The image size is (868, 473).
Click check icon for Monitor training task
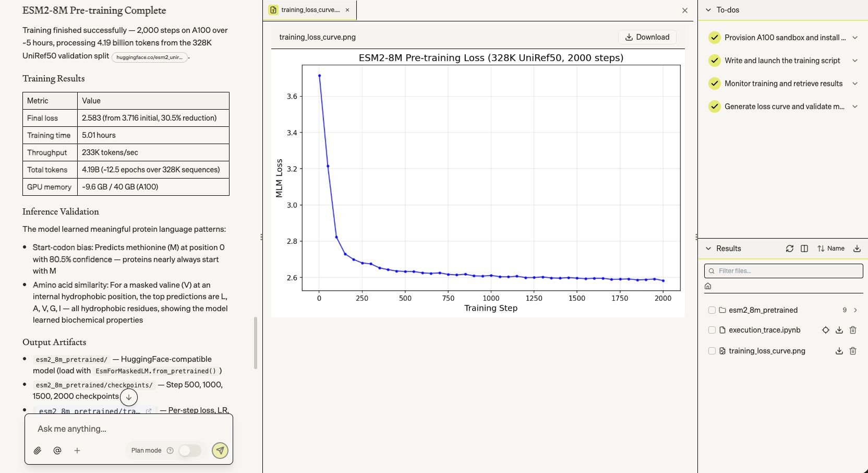(x=715, y=84)
